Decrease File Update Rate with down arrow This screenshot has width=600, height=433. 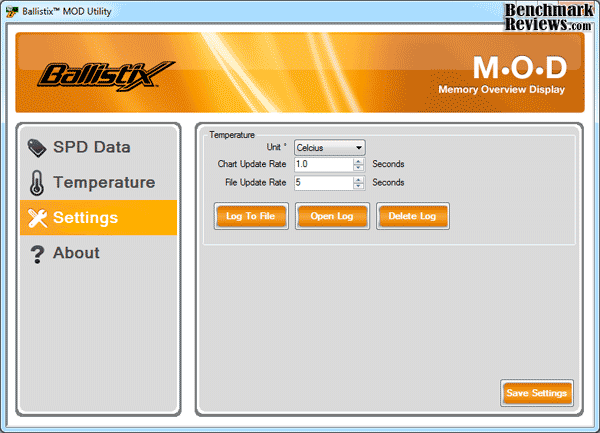359,186
